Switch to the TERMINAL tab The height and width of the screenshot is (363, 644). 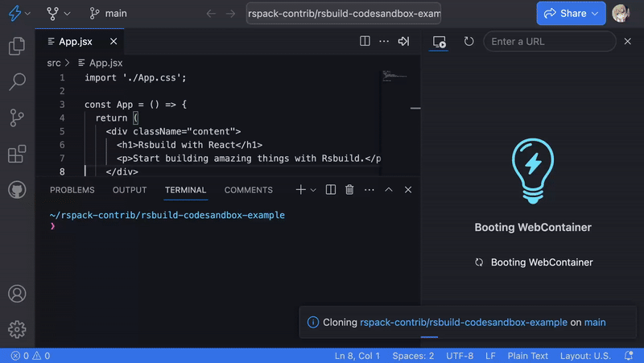(186, 190)
